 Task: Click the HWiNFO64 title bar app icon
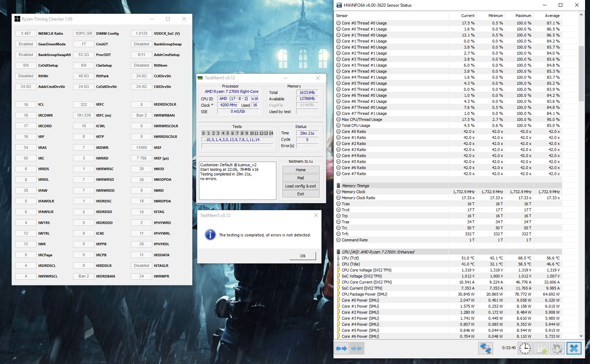(339, 5)
